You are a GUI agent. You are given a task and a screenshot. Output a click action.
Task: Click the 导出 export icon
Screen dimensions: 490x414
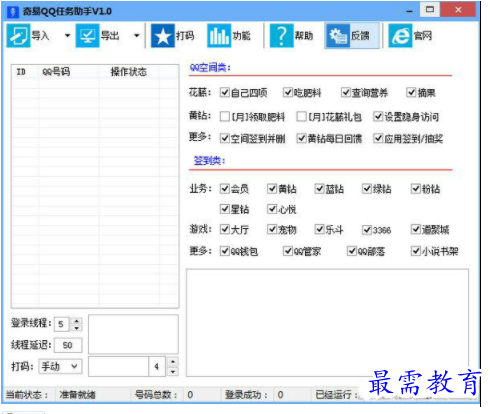(x=87, y=36)
